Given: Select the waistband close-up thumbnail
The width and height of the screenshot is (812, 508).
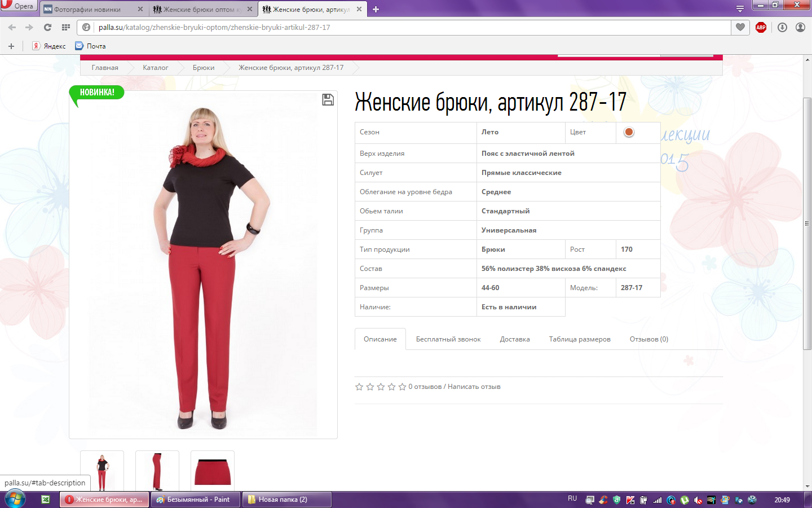Looking at the screenshot, I should pos(213,472).
